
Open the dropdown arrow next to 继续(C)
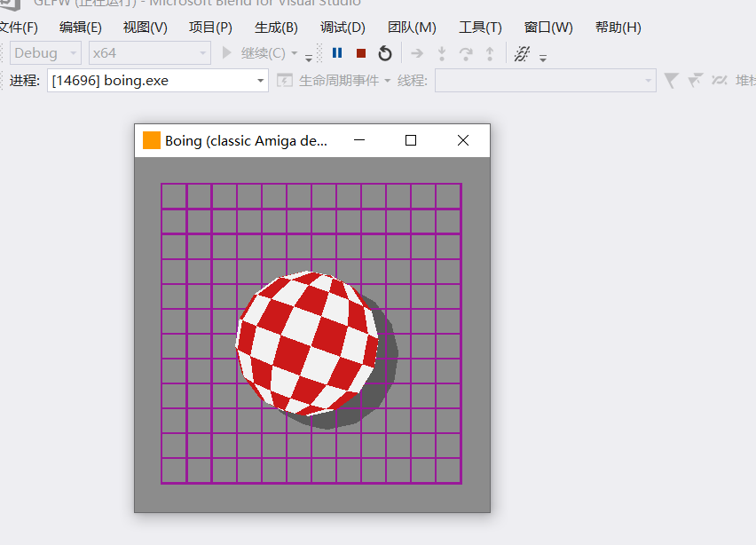294,53
